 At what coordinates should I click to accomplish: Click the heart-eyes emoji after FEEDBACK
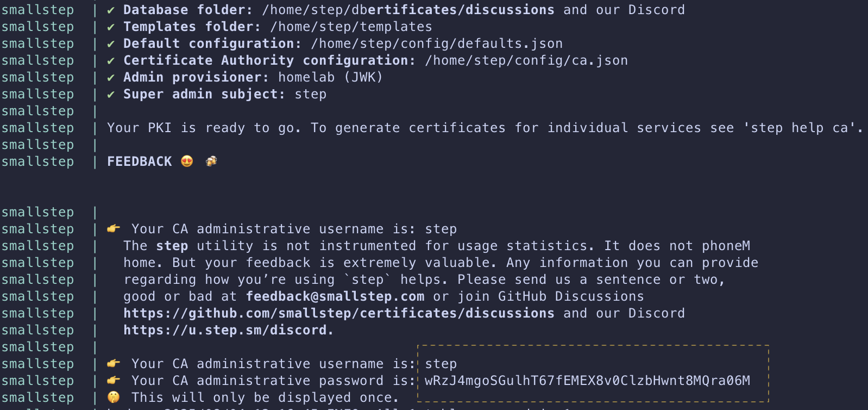click(187, 161)
